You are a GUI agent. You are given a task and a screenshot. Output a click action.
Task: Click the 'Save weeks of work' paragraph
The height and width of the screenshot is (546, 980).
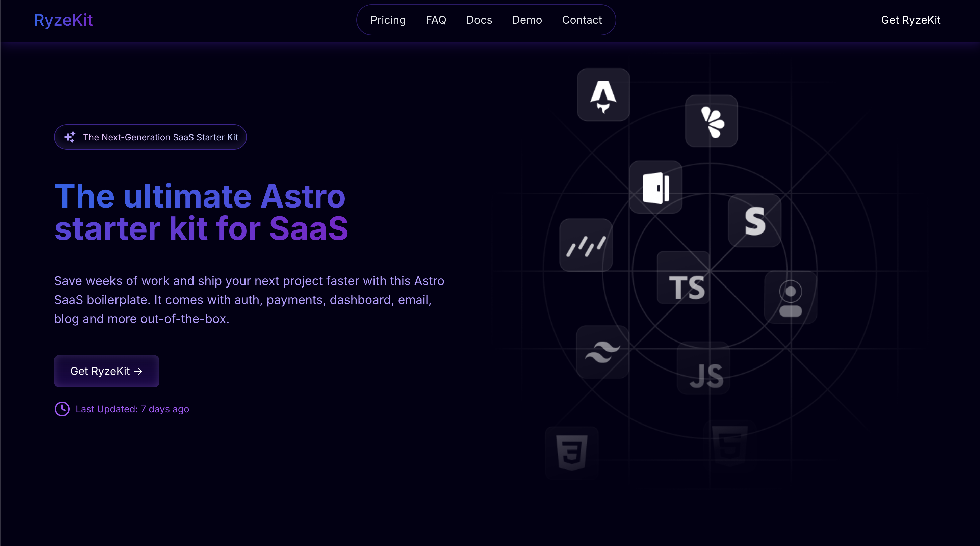coord(249,300)
